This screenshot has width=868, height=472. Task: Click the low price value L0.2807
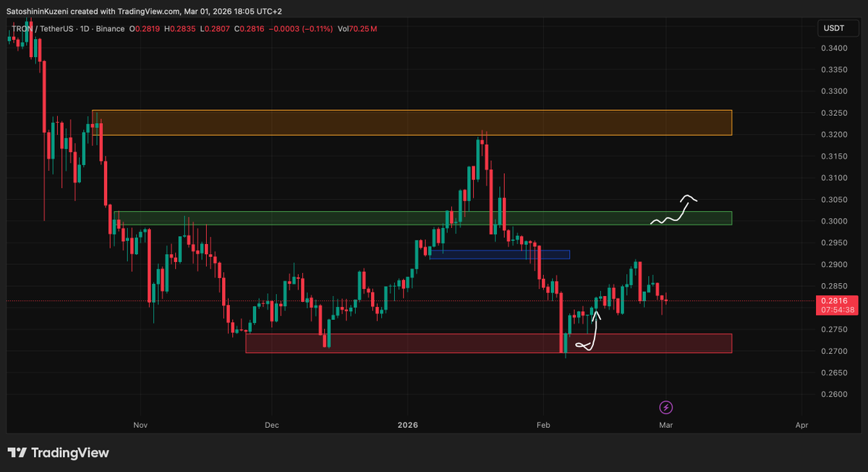pyautogui.click(x=216, y=29)
